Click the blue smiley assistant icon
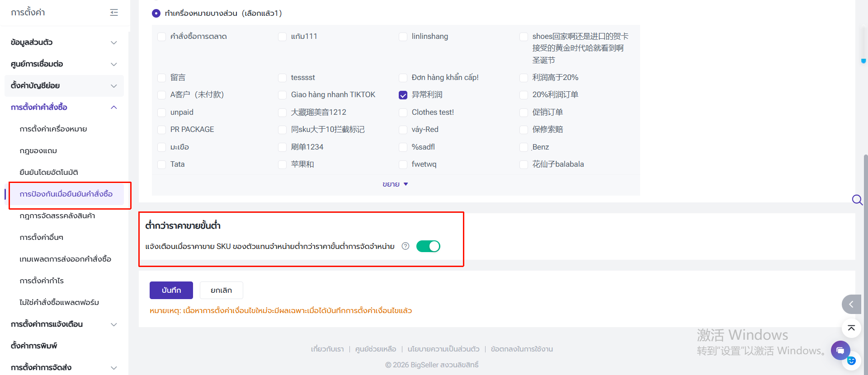The height and width of the screenshot is (375, 868). 851,361
